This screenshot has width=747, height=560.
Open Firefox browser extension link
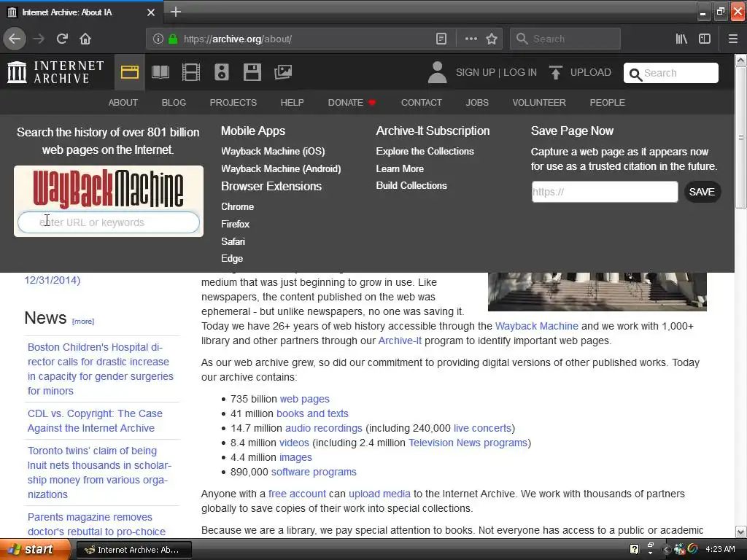pos(236,224)
